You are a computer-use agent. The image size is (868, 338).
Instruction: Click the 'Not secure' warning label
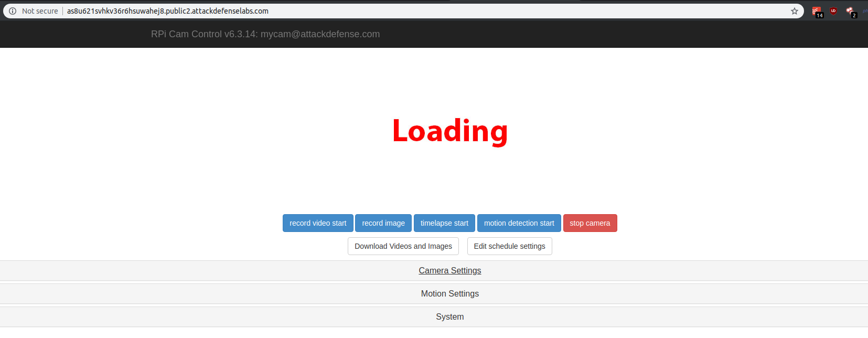pyautogui.click(x=40, y=11)
